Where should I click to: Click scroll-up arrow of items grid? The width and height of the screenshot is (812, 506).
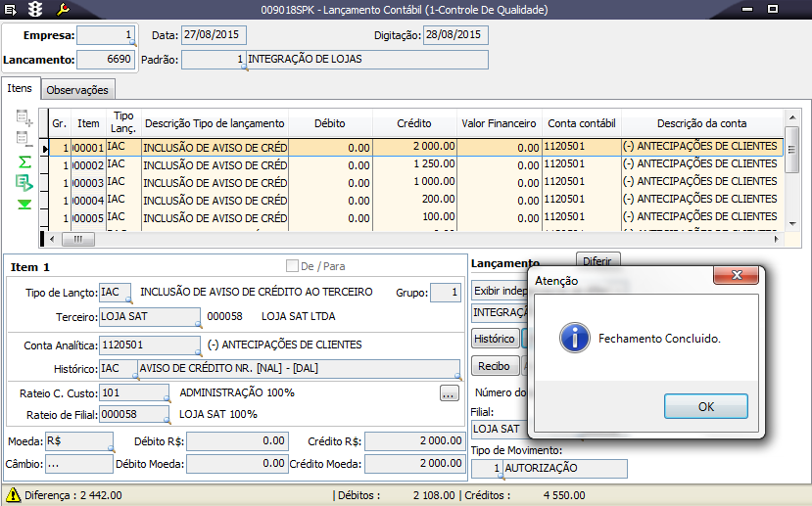click(x=791, y=118)
